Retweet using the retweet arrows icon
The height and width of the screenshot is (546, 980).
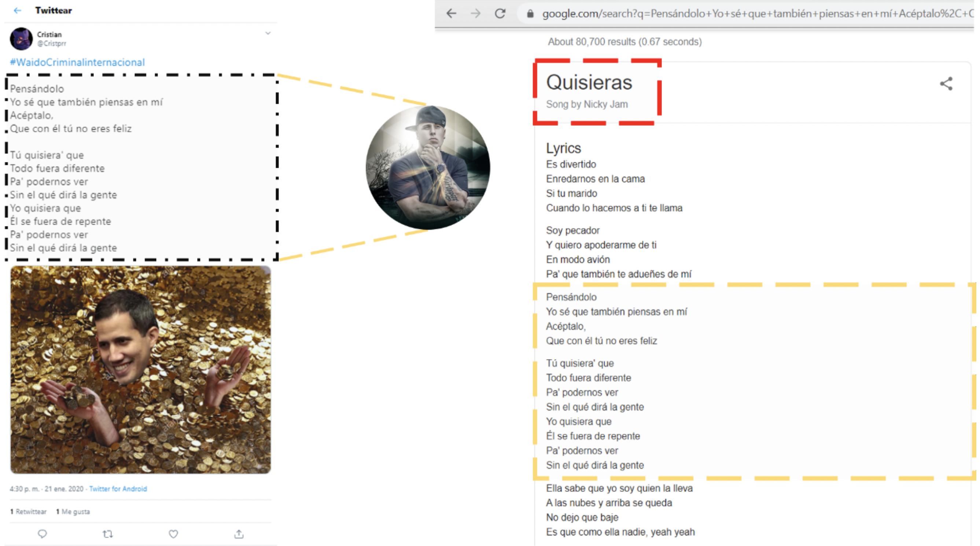pos(108,534)
